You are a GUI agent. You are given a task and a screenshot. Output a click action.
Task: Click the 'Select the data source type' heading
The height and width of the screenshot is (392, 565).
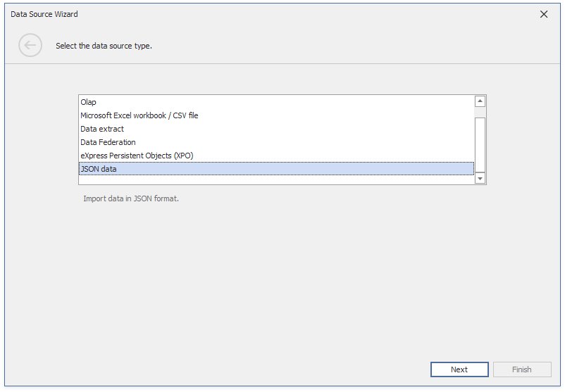point(104,46)
